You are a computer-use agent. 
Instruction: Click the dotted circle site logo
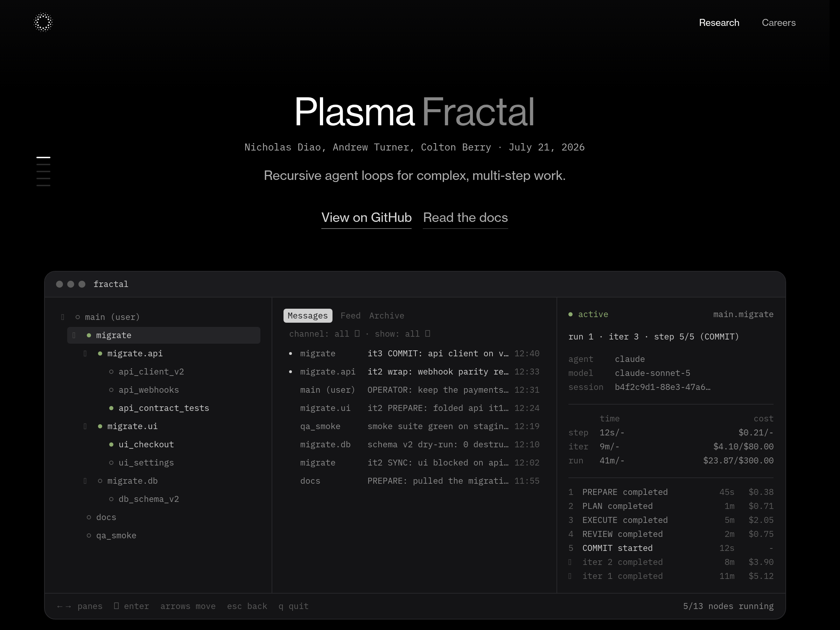[43, 22]
